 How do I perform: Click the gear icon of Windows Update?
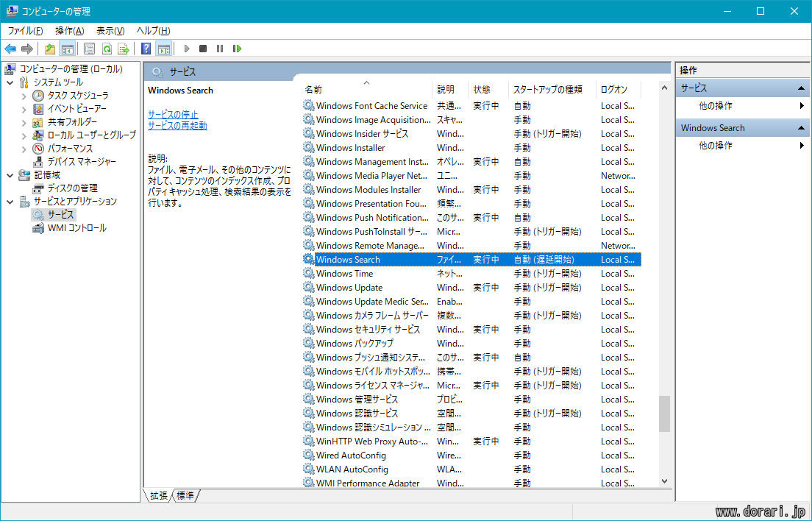(309, 288)
